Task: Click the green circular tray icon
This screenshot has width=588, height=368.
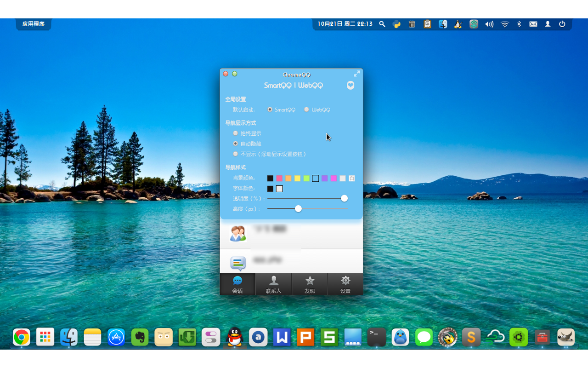Action: [474, 24]
